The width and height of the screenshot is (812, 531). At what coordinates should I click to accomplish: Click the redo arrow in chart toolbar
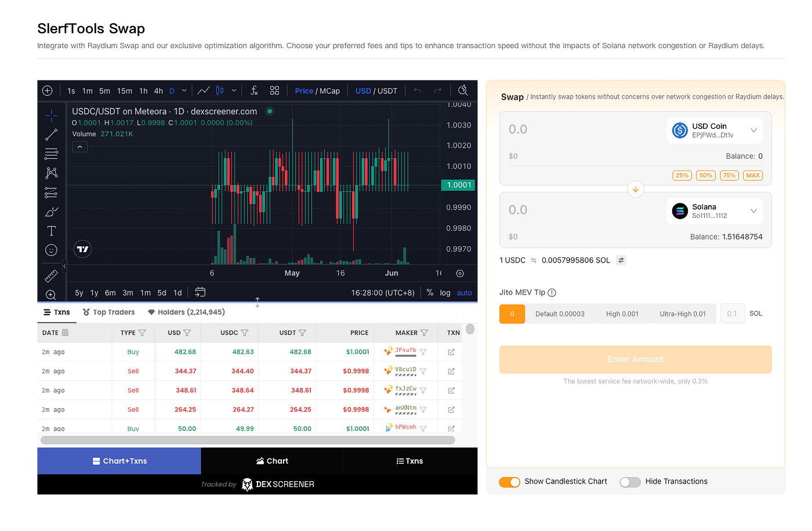438,90
